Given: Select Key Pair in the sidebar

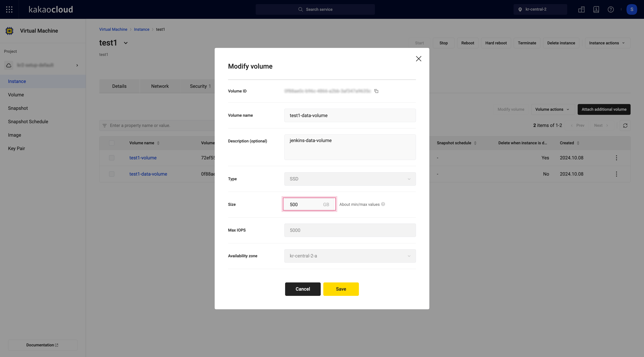Looking at the screenshot, I should click(x=43, y=149).
